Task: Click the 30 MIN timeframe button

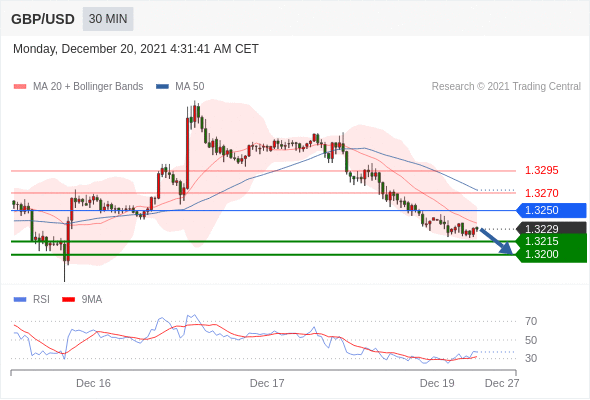Action: click(108, 19)
